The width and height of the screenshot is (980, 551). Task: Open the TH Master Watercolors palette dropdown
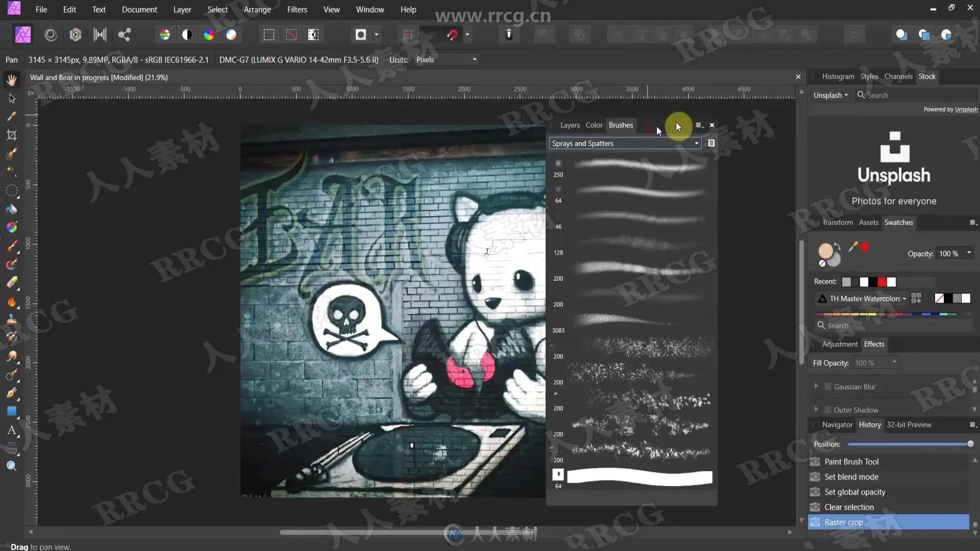(x=861, y=298)
